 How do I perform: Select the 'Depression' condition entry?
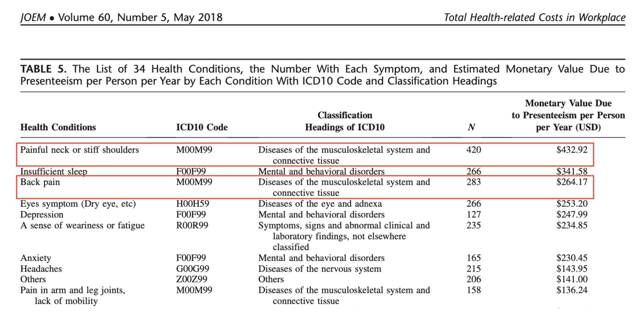tap(42, 215)
